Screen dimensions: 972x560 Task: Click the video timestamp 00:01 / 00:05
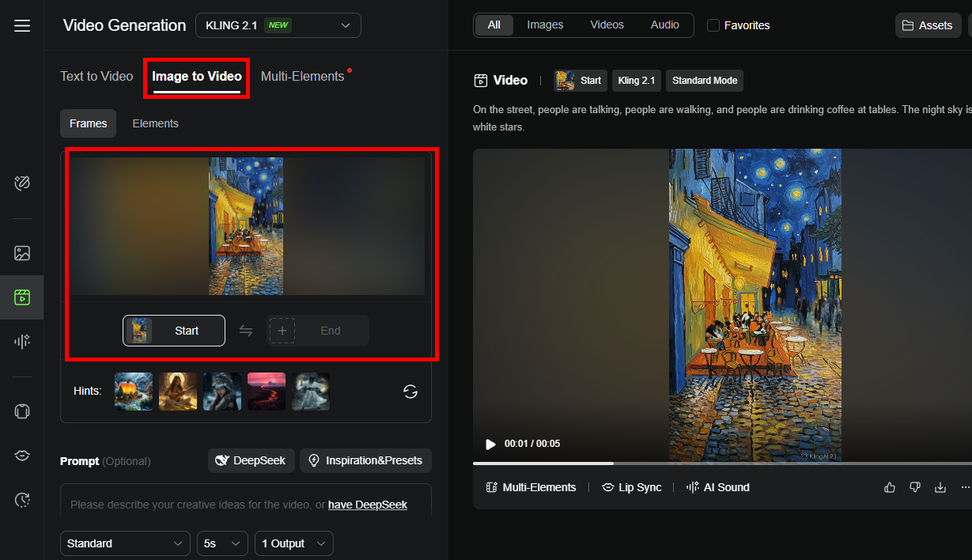(532, 444)
